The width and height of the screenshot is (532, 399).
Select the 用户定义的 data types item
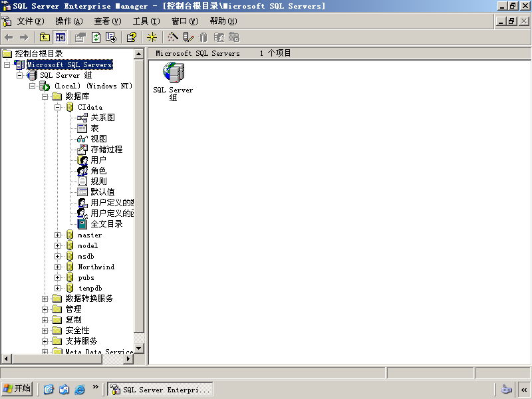click(112, 203)
